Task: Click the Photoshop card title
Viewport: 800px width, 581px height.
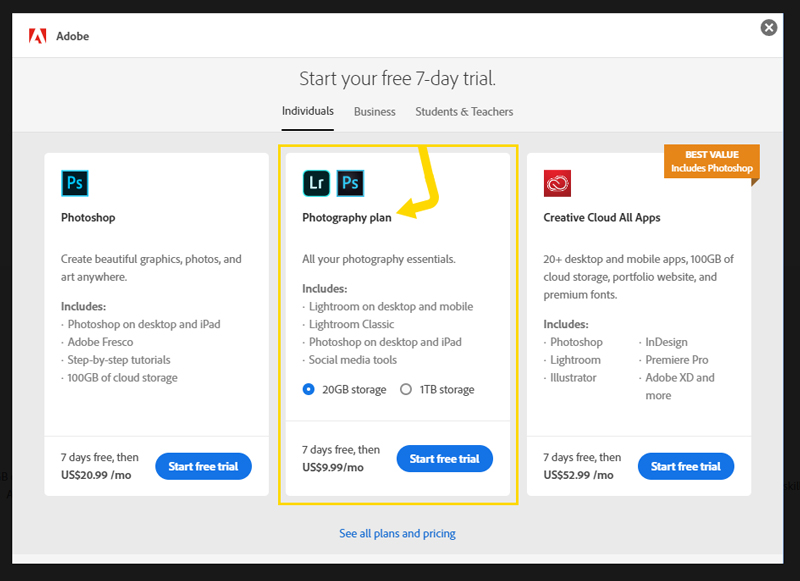Action: (x=88, y=218)
